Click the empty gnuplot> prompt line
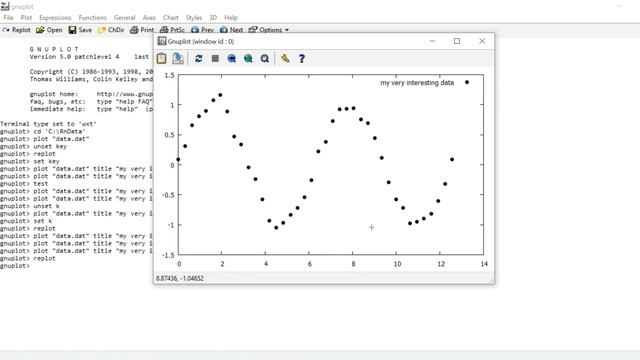 point(15,266)
